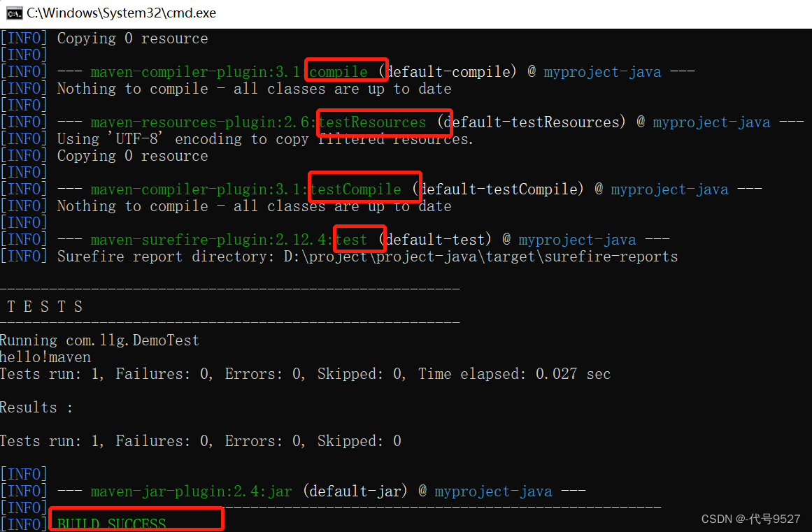Screen dimensions: 812x532
Task: Click the T E S T S header
Action: click(45, 307)
